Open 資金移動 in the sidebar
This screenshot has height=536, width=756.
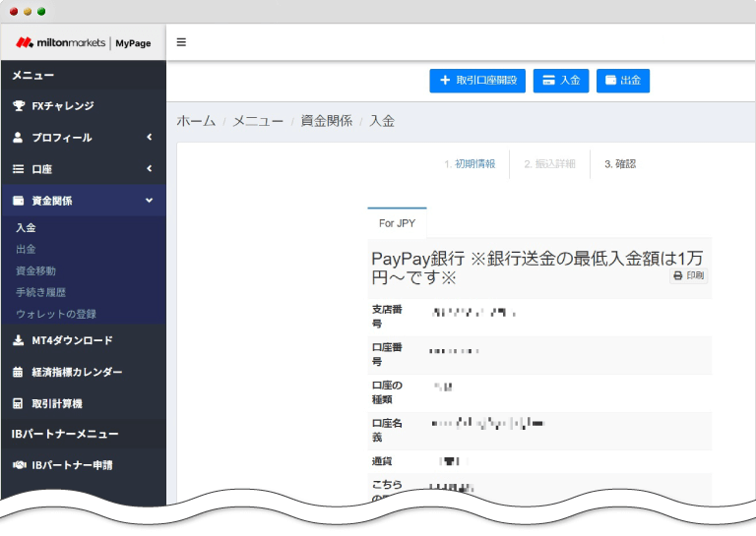(x=36, y=270)
